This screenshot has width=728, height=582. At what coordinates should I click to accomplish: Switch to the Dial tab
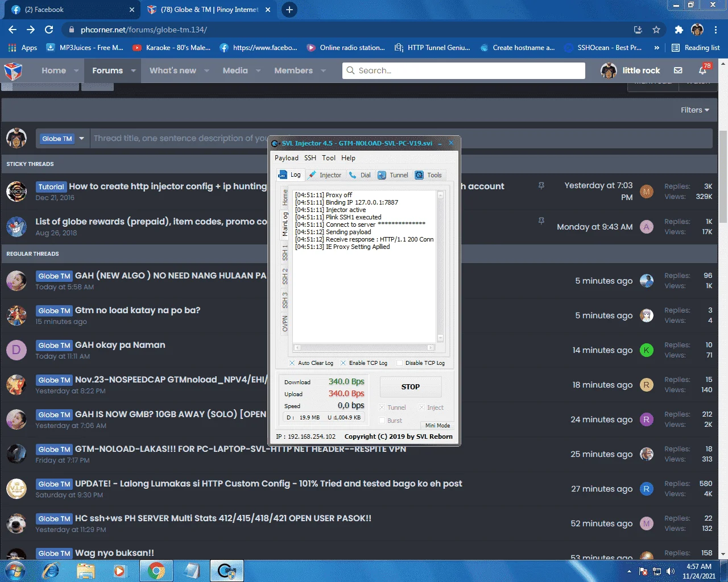(x=360, y=175)
